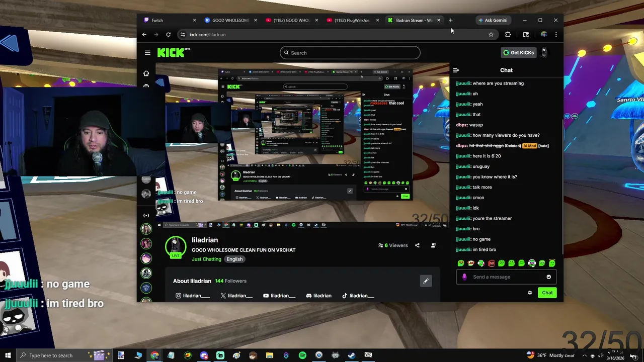The width and height of the screenshot is (644, 362).
Task: Edit the About liladrian section
Action: point(426,281)
